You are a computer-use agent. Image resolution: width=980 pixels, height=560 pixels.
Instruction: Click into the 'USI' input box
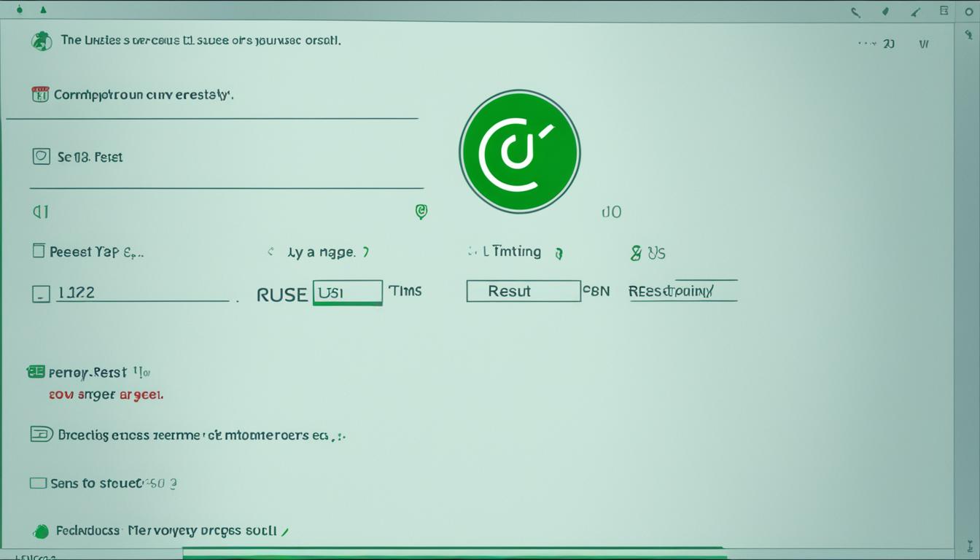pyautogui.click(x=347, y=292)
